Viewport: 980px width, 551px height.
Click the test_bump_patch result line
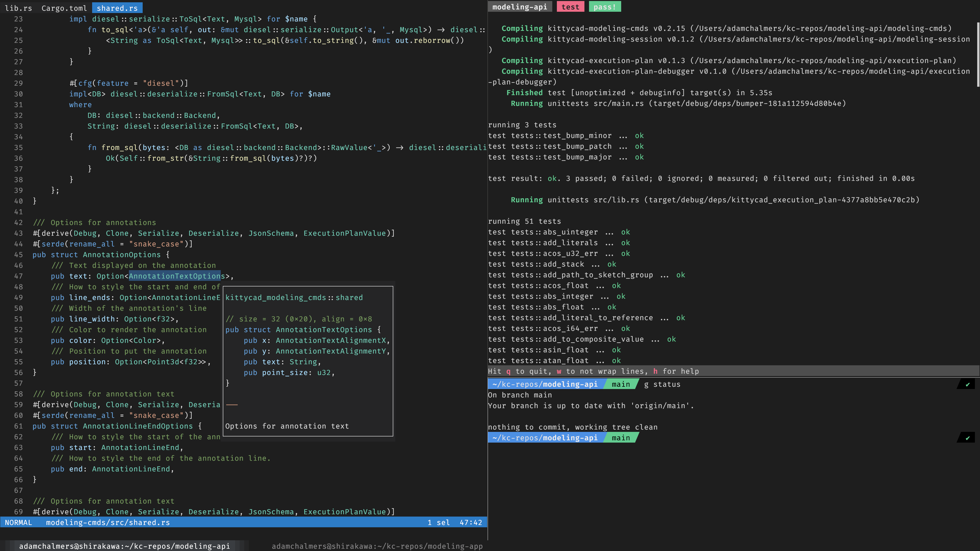tap(566, 146)
